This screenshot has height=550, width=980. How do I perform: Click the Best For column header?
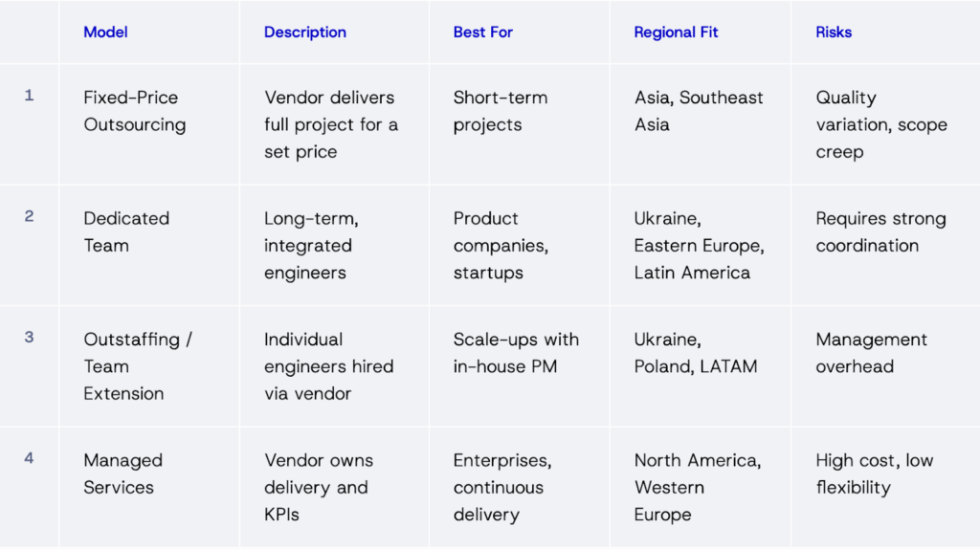pyautogui.click(x=483, y=33)
